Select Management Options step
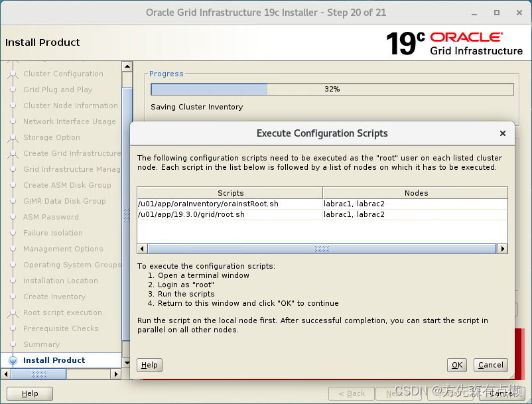This screenshot has width=532, height=404. pos(63,249)
